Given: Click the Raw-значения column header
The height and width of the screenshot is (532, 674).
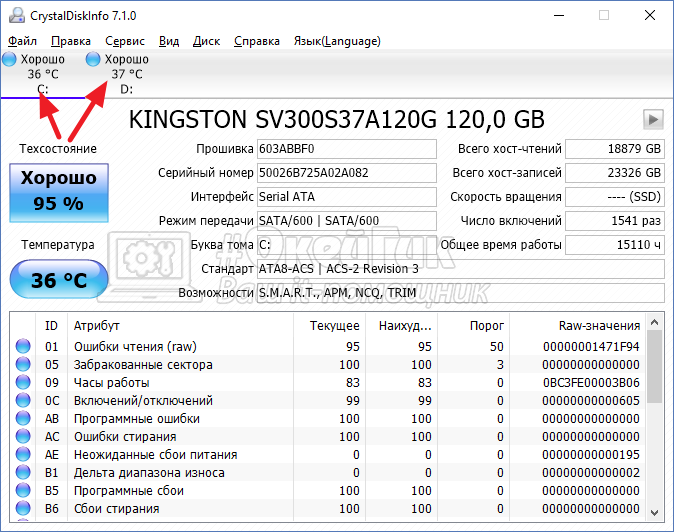Looking at the screenshot, I should coord(578,326).
